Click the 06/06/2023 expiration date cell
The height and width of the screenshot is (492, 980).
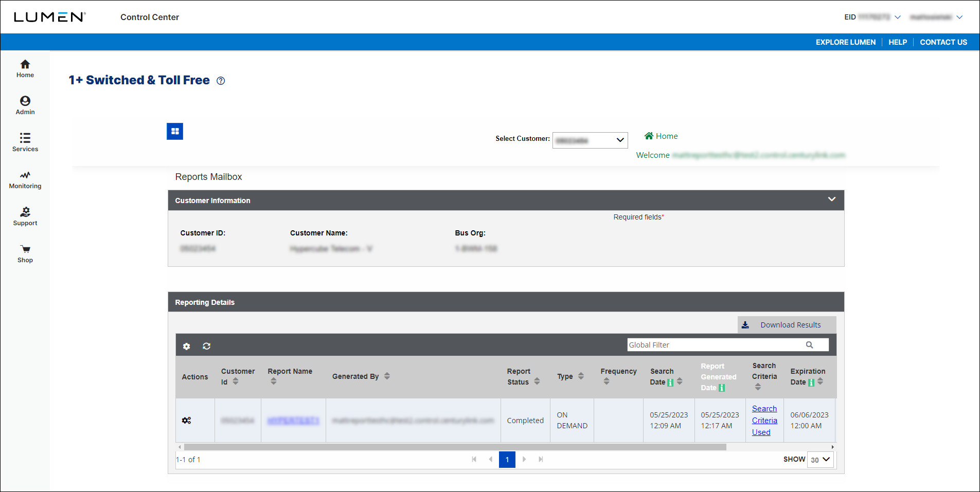(x=810, y=421)
